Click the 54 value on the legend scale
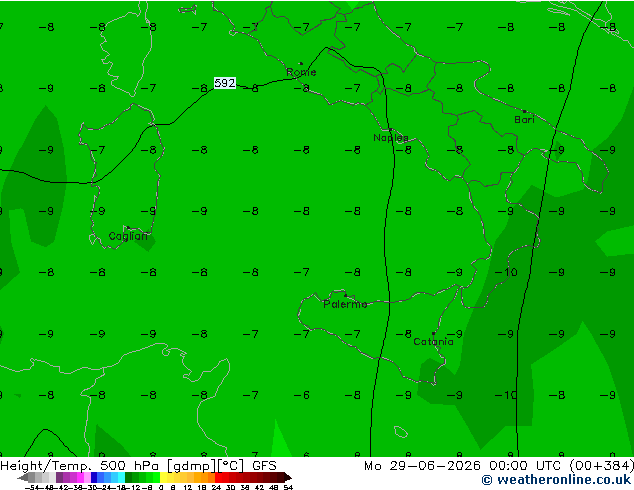This screenshot has height=490, width=634. click(288, 487)
